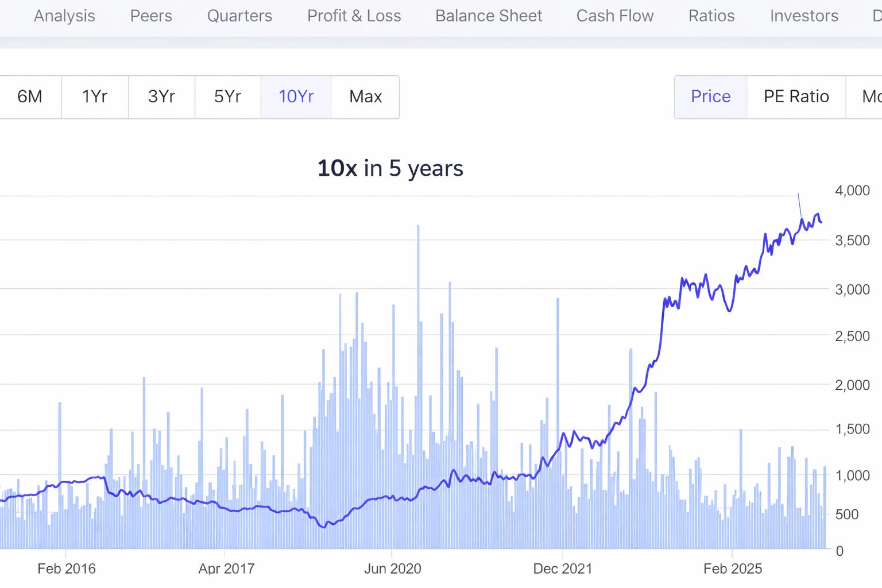Re-select the active 10Yr range
This screenshot has height=588, width=882.
pos(296,97)
